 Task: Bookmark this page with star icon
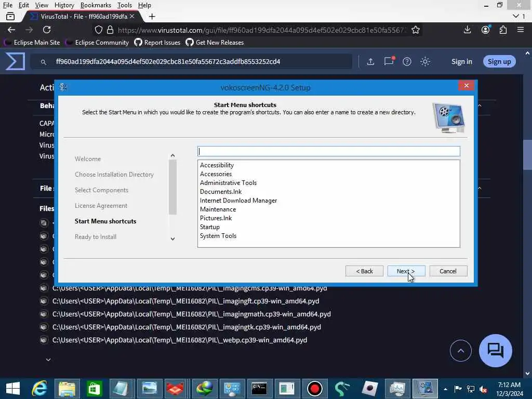(x=415, y=30)
